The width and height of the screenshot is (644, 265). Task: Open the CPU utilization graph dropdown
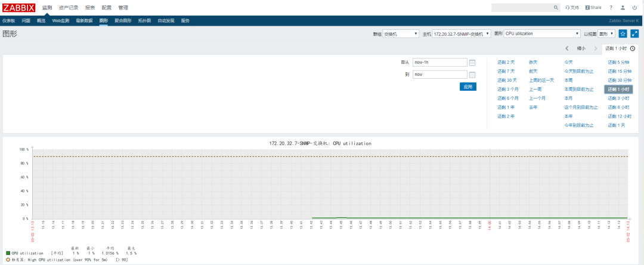coord(541,33)
